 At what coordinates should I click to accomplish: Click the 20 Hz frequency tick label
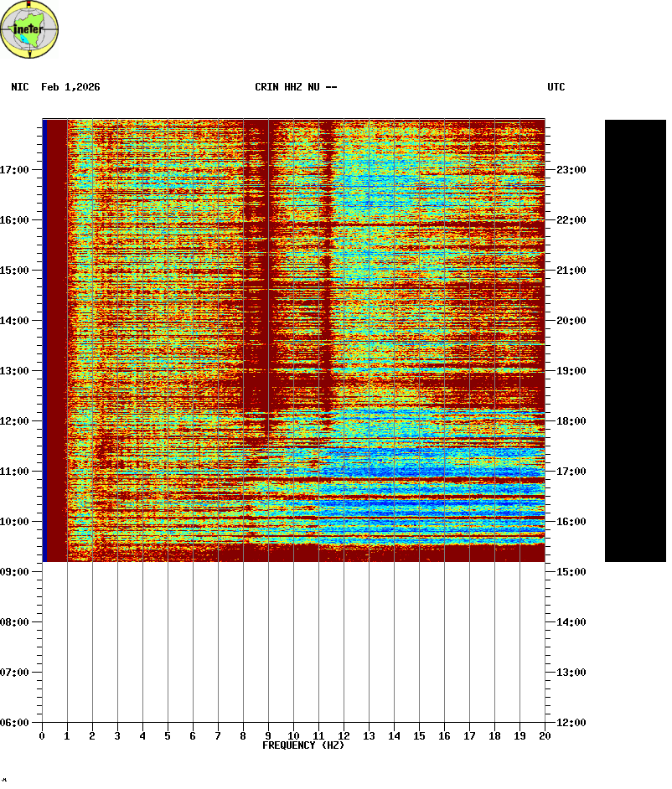[545, 736]
